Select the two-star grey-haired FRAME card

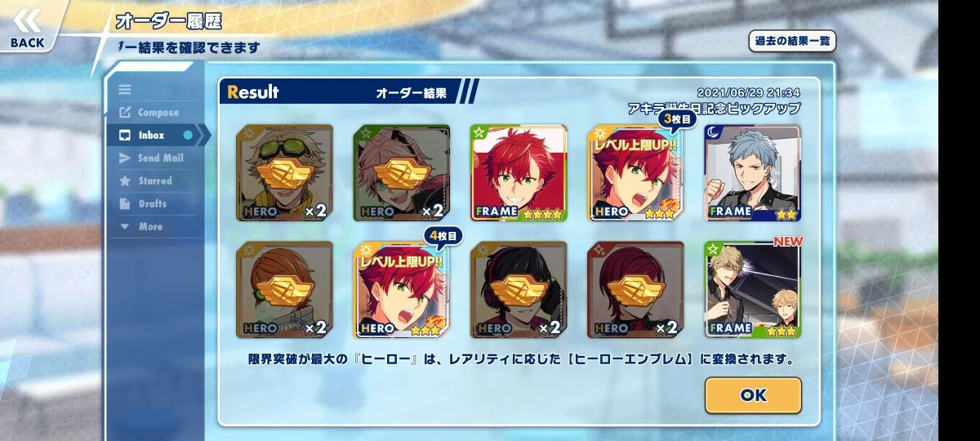click(x=753, y=173)
